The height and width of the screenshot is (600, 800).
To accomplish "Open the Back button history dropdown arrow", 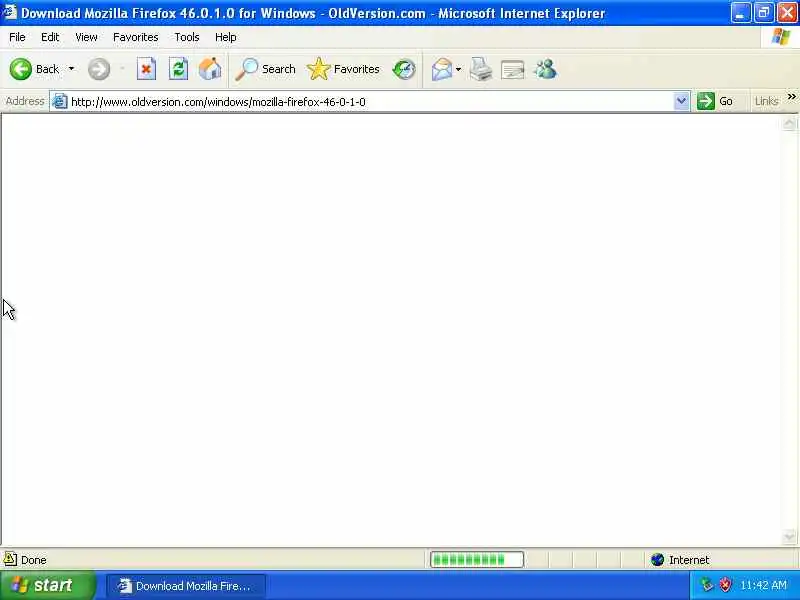I will click(71, 69).
